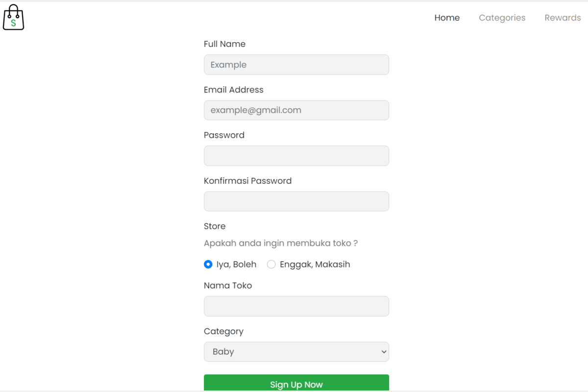The height and width of the screenshot is (392, 588).
Task: Click the "Apakah anda ingin membuka toko ?" text
Action: pos(280,243)
